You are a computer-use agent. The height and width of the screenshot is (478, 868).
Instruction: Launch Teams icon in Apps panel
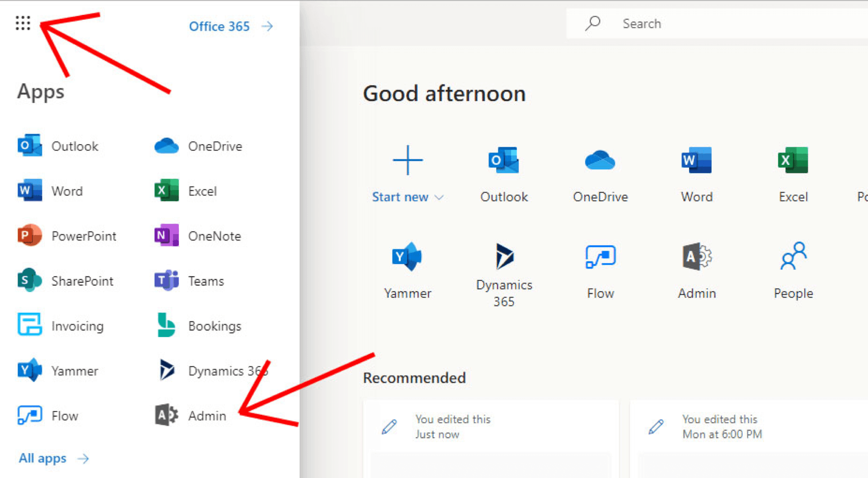(x=166, y=280)
